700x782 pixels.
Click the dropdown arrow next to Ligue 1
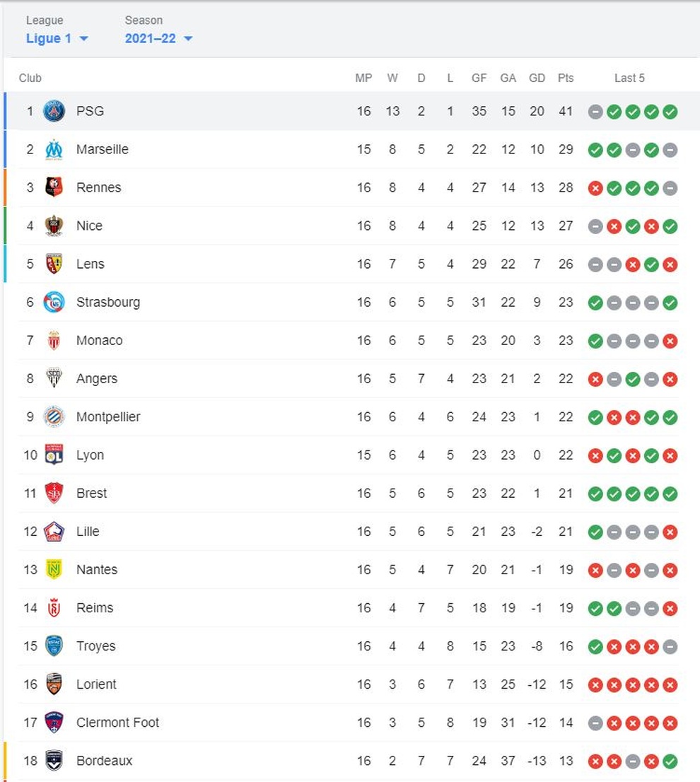click(x=83, y=39)
